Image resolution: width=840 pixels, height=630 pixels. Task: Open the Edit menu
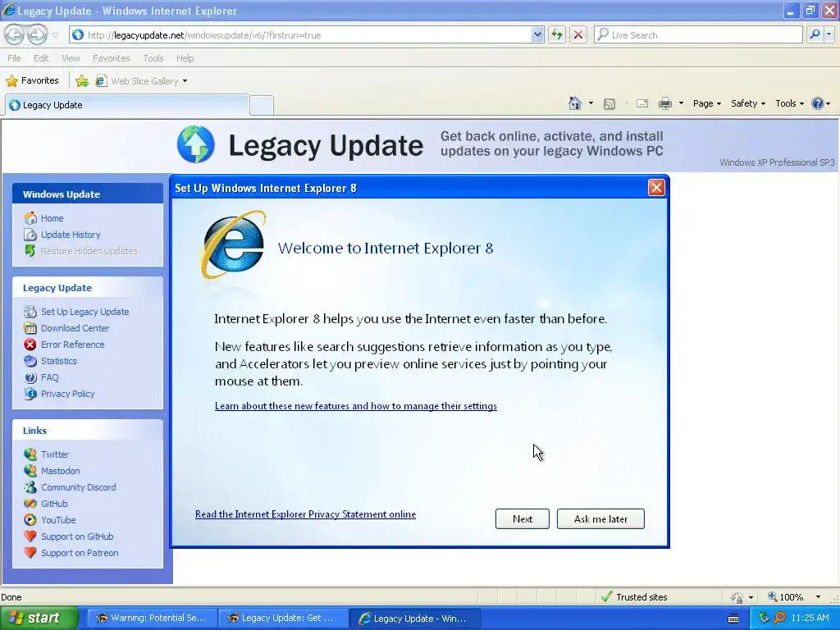[41, 58]
